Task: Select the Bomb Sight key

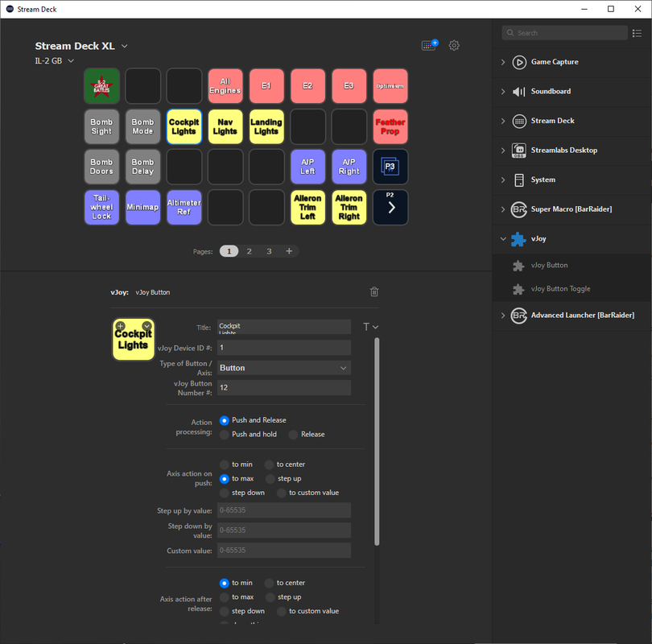Action: [x=101, y=126]
